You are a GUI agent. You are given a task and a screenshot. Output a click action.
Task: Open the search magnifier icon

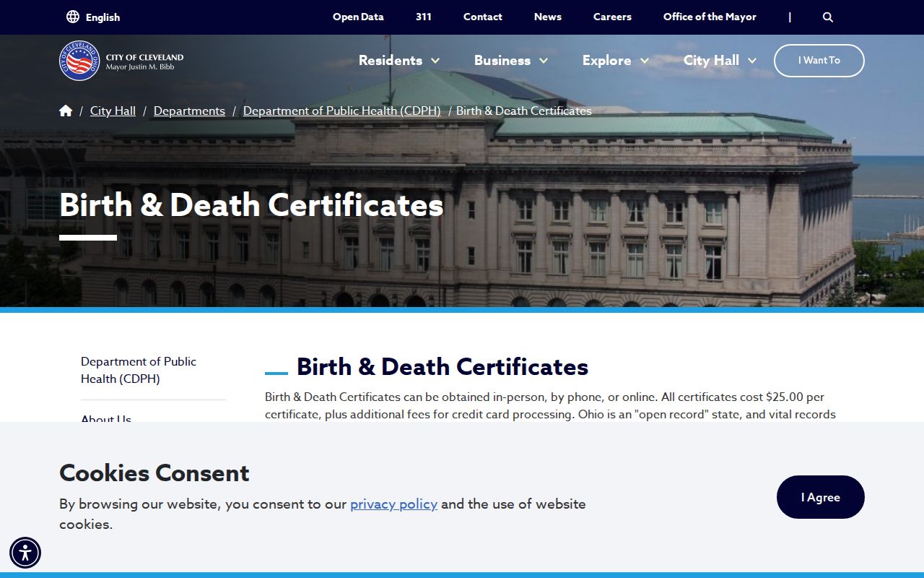pyautogui.click(x=828, y=17)
